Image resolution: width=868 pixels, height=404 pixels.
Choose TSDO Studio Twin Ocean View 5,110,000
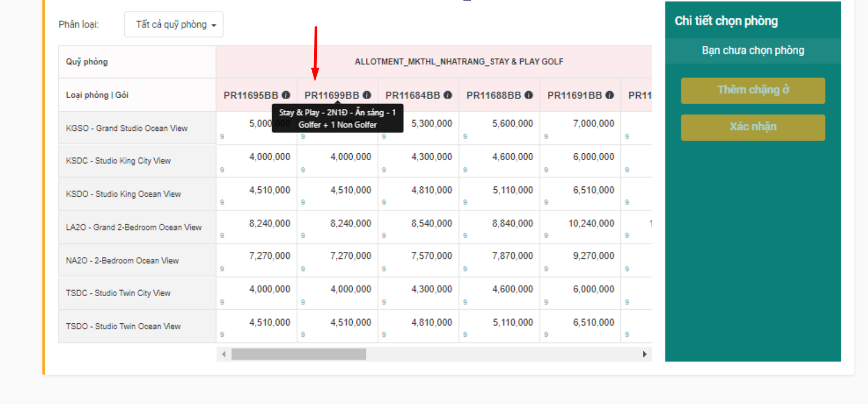pyautogui.click(x=513, y=323)
